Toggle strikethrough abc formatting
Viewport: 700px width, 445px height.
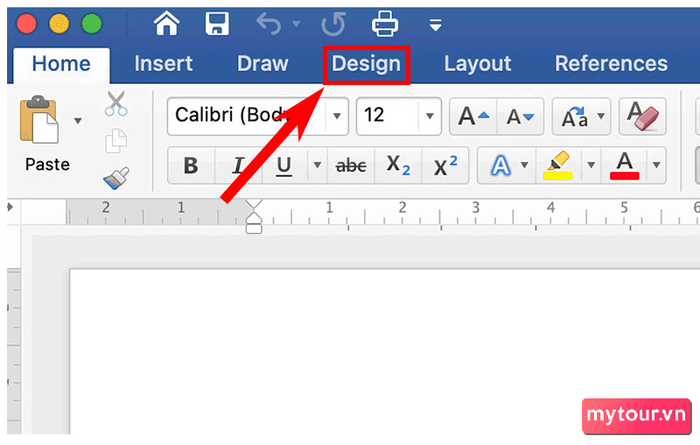(351, 166)
